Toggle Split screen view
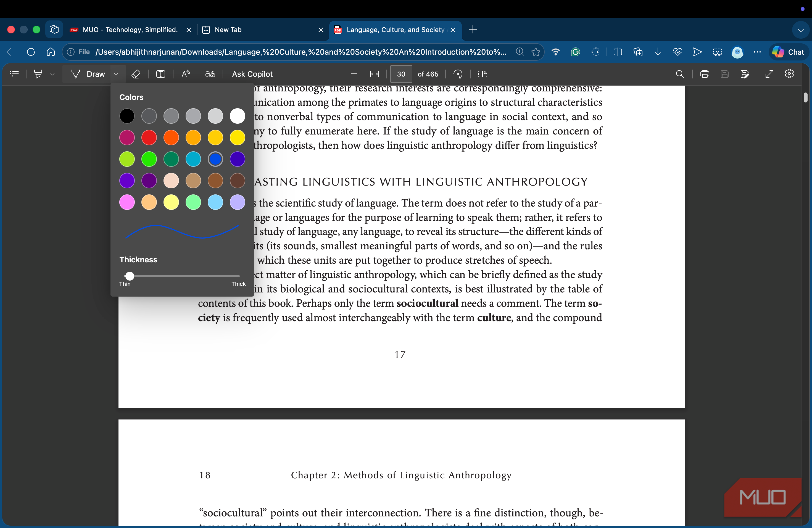812x528 pixels. click(x=618, y=52)
